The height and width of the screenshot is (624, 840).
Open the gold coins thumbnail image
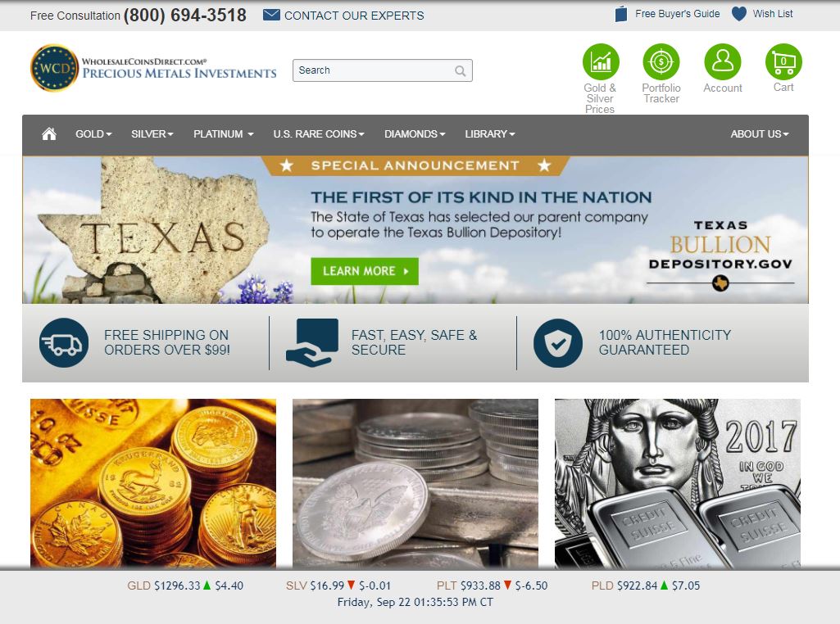(153, 483)
